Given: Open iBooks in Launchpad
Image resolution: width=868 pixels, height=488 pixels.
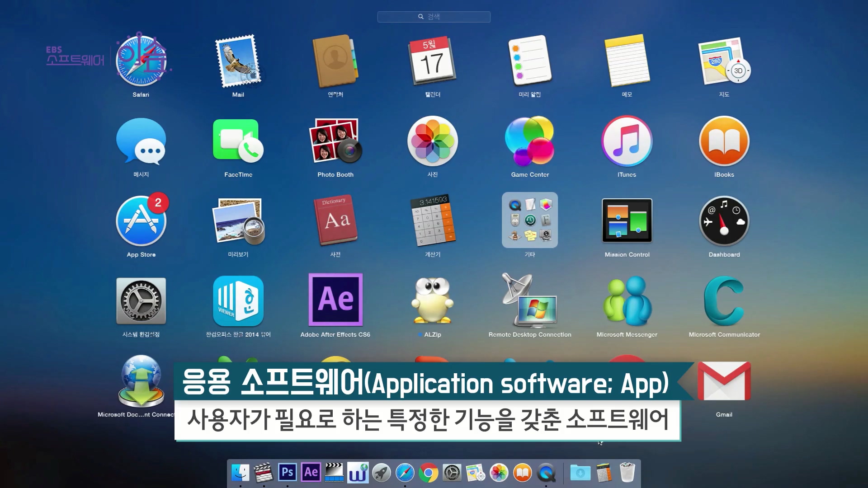Looking at the screenshot, I should 724,141.
